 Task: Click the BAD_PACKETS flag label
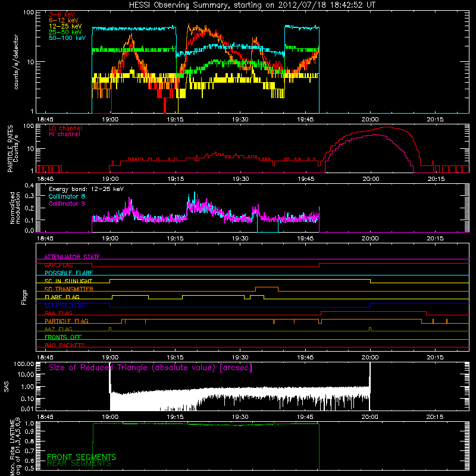tap(65, 346)
